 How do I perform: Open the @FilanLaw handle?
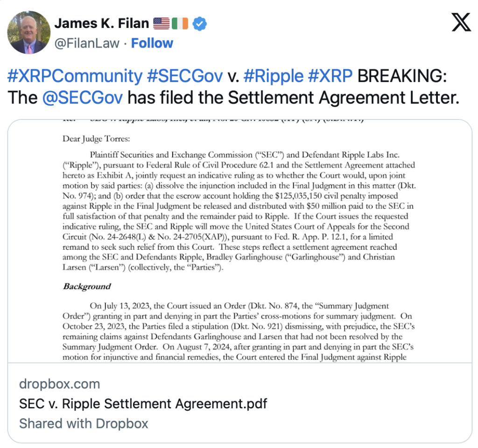[x=87, y=43]
